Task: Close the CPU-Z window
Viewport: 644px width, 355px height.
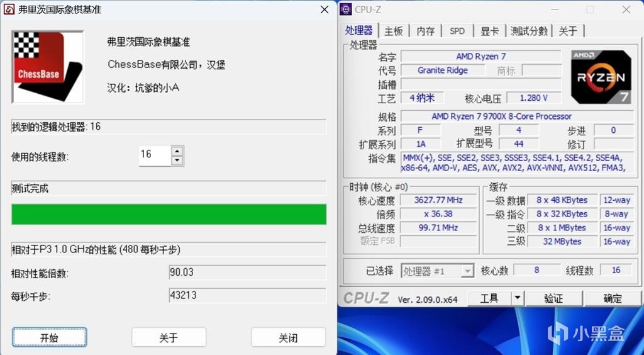Action: [626, 9]
